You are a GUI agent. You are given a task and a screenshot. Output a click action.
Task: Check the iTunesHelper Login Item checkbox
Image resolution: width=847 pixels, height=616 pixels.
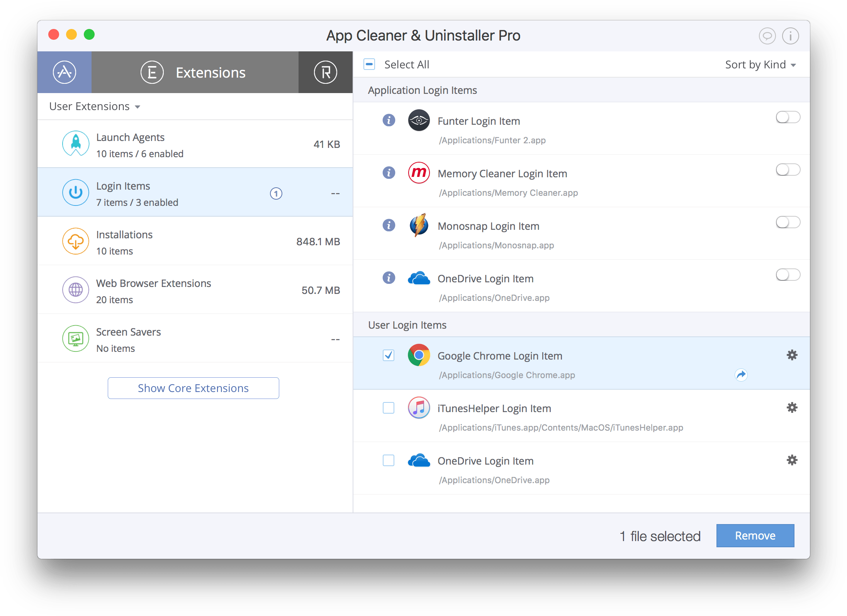389,407
